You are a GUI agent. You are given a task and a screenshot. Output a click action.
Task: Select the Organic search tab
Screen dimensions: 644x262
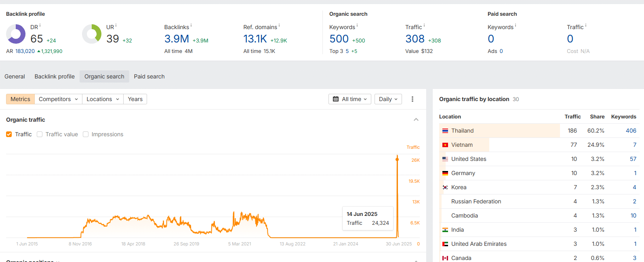(x=104, y=76)
